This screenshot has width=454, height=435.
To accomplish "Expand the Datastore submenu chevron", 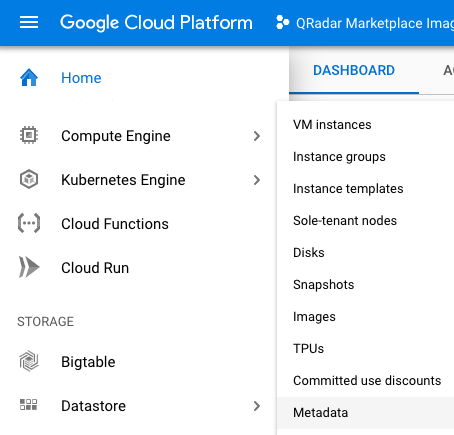I will 257,406.
